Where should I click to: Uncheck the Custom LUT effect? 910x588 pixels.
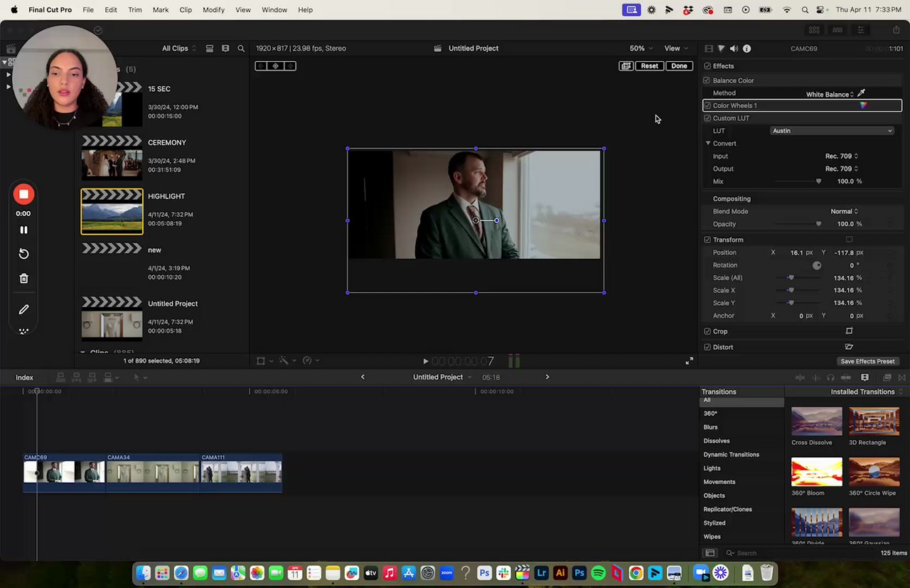(x=707, y=118)
